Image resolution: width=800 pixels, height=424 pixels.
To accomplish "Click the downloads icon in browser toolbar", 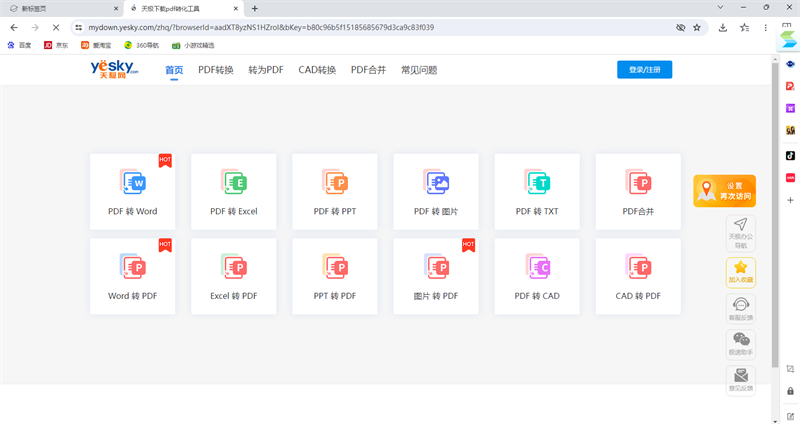I will point(722,28).
